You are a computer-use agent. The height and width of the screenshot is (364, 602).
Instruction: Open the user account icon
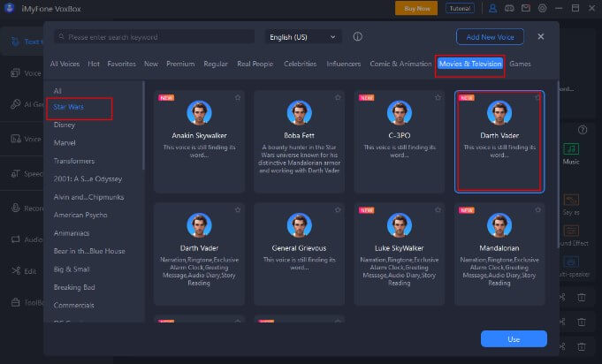[x=492, y=8]
